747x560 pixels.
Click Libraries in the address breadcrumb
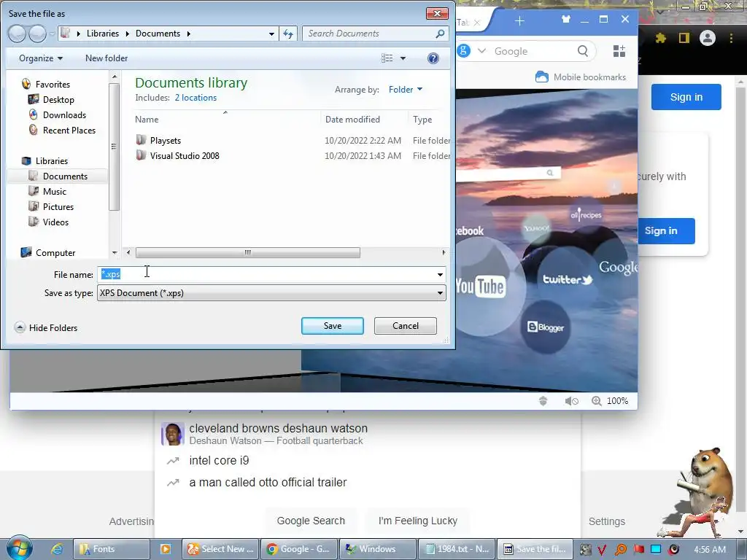(x=102, y=34)
